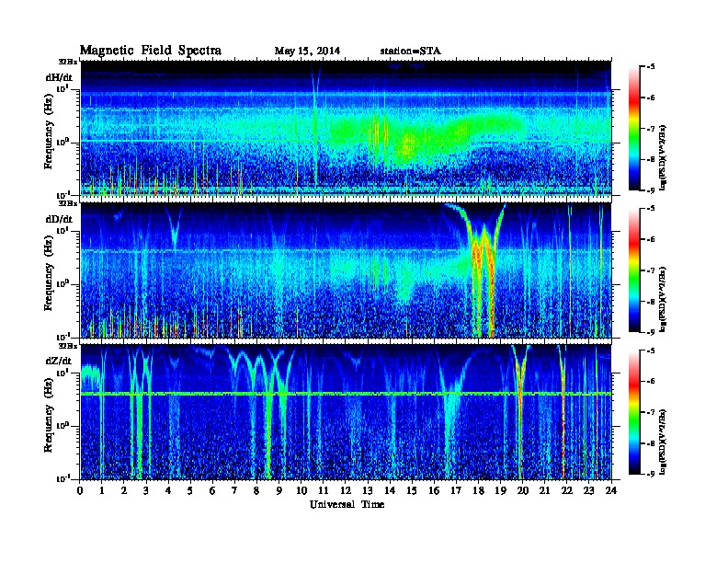Click the dH/dt colorbar log PSD label

click(x=664, y=157)
